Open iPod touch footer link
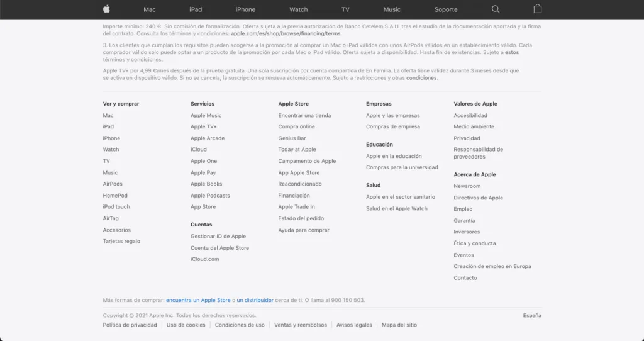 (x=116, y=206)
